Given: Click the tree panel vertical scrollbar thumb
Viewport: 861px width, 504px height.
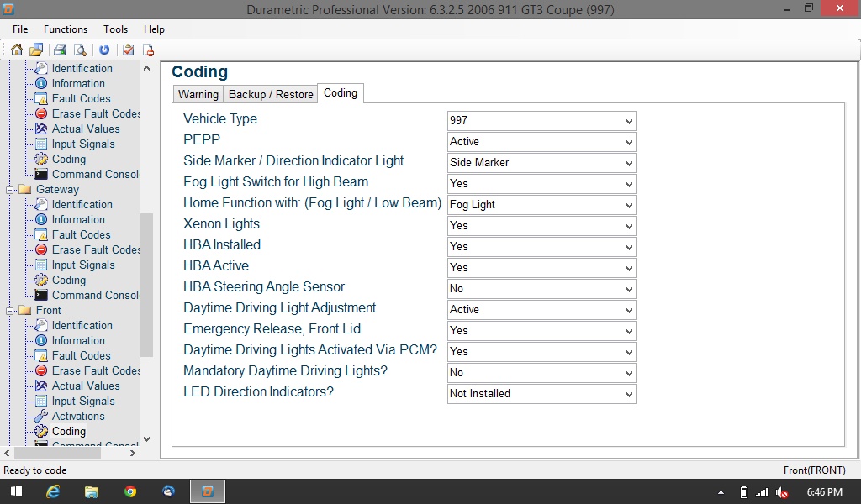Looking at the screenshot, I should pyautogui.click(x=147, y=286).
